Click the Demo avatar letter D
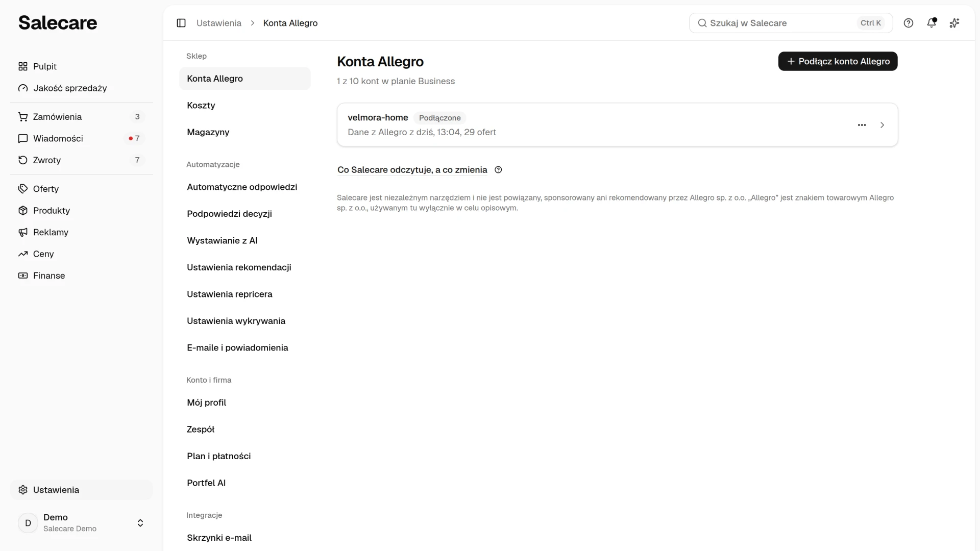 point(28,523)
